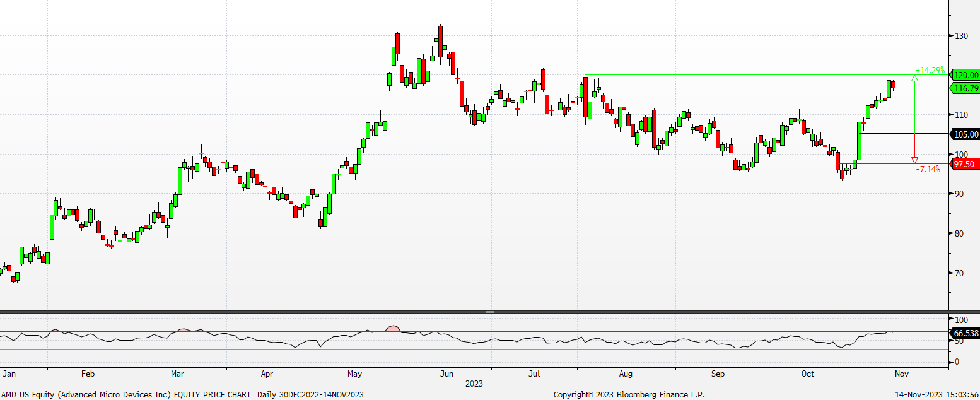Click the 130 price axis label
The height and width of the screenshot is (400, 980).
click(961, 36)
